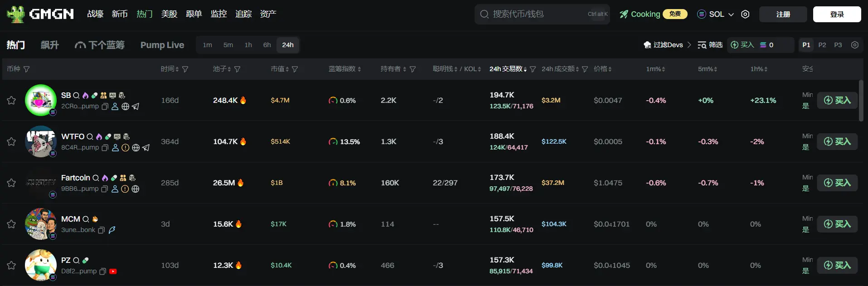Viewport: 868px width, 286px height.
Task: Open the 市值 column filter funnel
Action: pos(295,69)
